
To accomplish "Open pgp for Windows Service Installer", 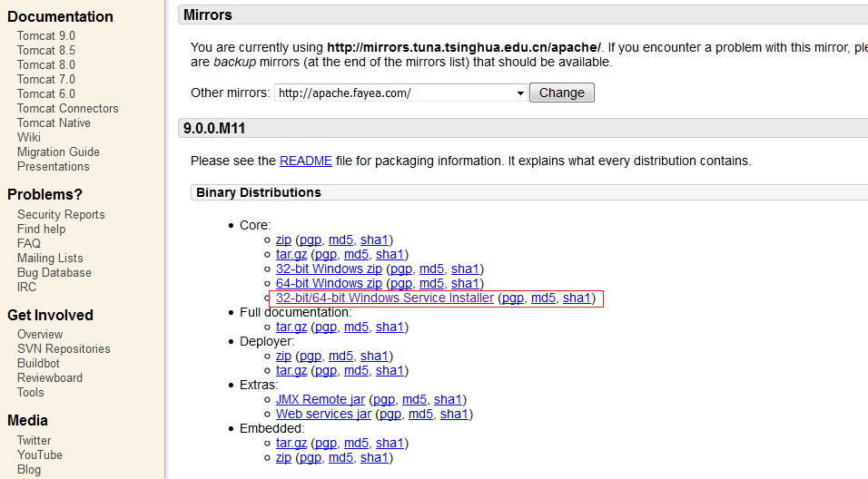I will coord(513,298).
